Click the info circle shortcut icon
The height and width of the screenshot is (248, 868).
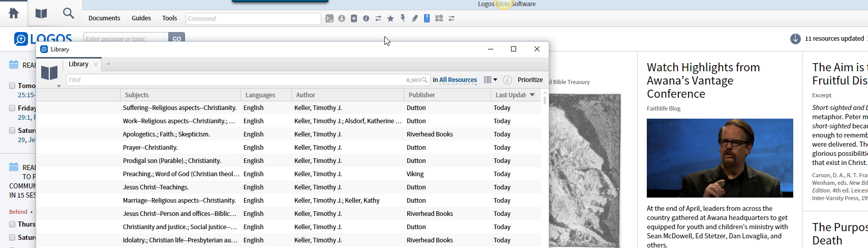click(366, 18)
